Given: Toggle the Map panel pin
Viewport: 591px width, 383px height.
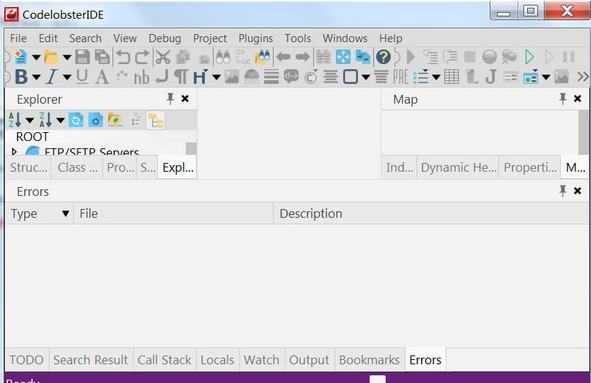Looking at the screenshot, I should pos(563,99).
